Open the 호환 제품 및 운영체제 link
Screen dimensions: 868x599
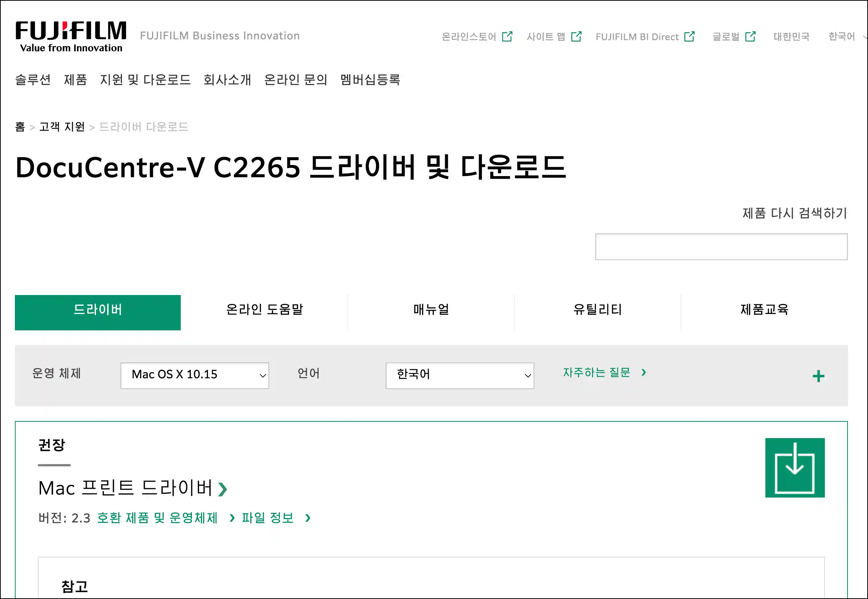pyautogui.click(x=157, y=518)
